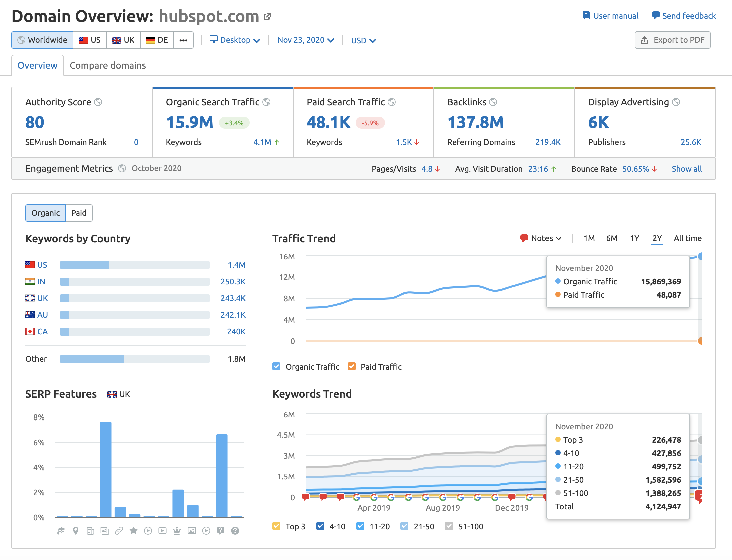Open the 25.6K publishers link
Screen dimensions: 732x560
(691, 142)
